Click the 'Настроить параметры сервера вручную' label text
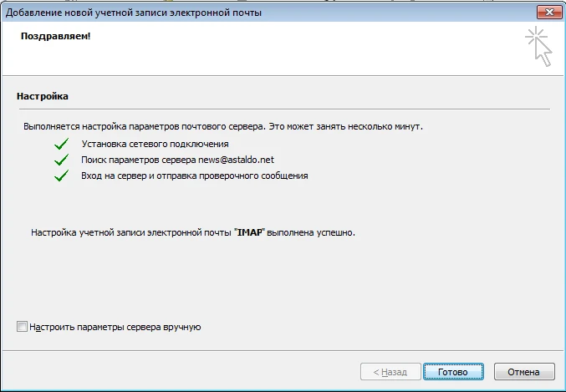Viewport: 566px width, 392px height. (115, 327)
